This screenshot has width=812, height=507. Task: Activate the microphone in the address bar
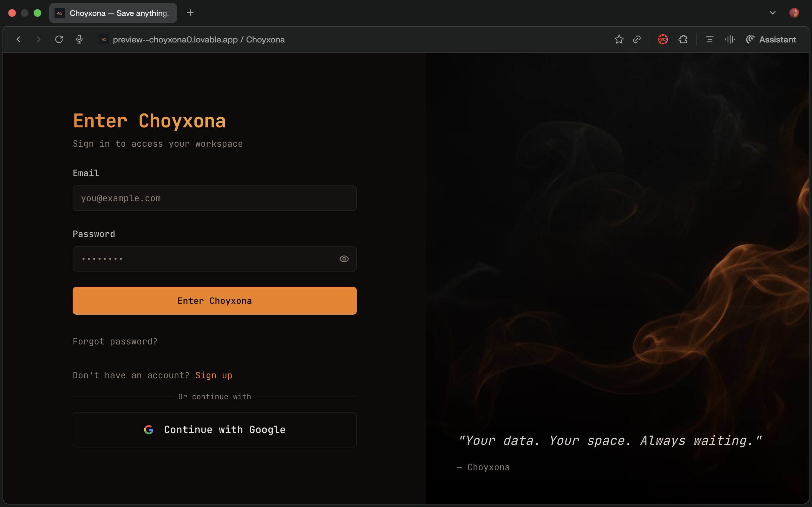click(79, 39)
